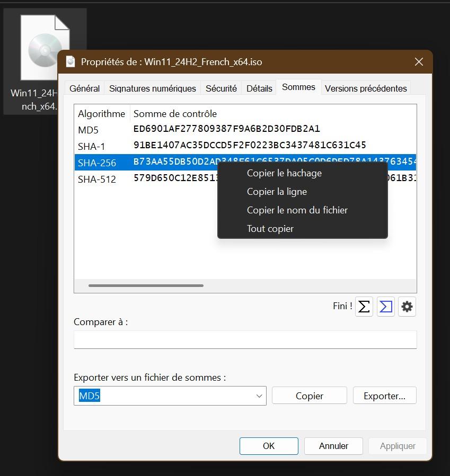Click the horizontal scrollbar of checksum list

coord(146,286)
